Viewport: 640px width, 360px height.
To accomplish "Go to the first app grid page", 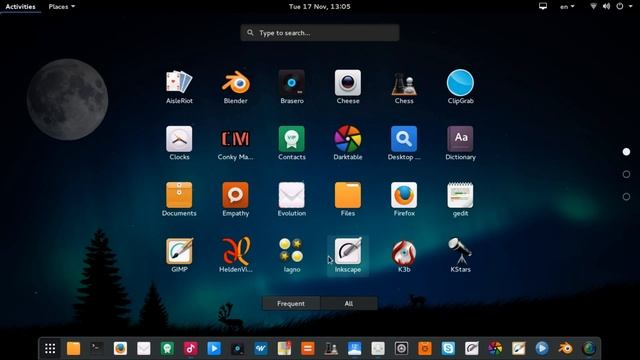I will (626, 152).
